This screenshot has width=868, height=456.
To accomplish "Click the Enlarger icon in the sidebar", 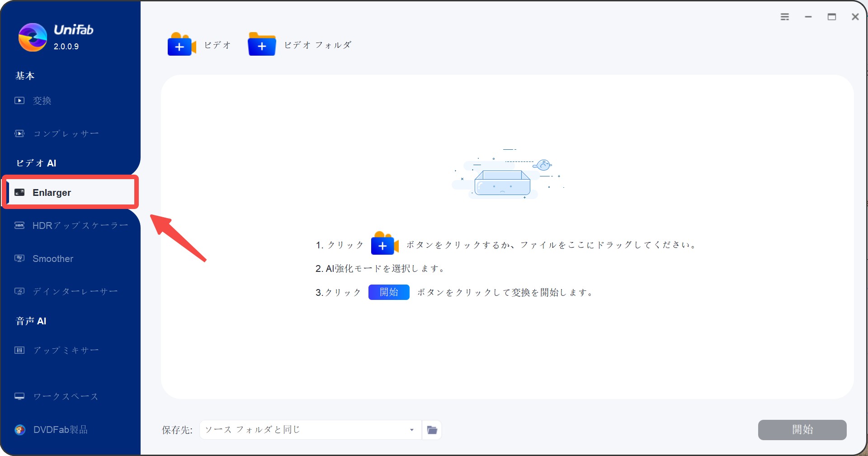I will coord(19,192).
